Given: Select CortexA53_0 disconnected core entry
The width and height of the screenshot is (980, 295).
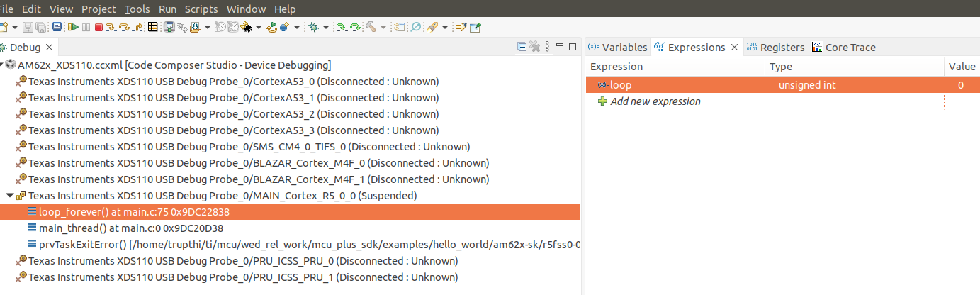Looking at the screenshot, I should point(233,82).
